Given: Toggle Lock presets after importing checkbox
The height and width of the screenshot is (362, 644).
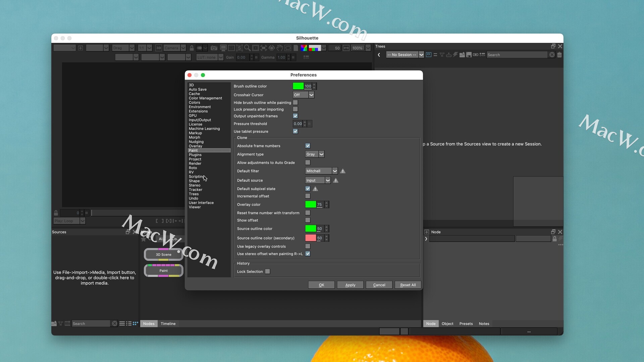Looking at the screenshot, I should click(296, 109).
